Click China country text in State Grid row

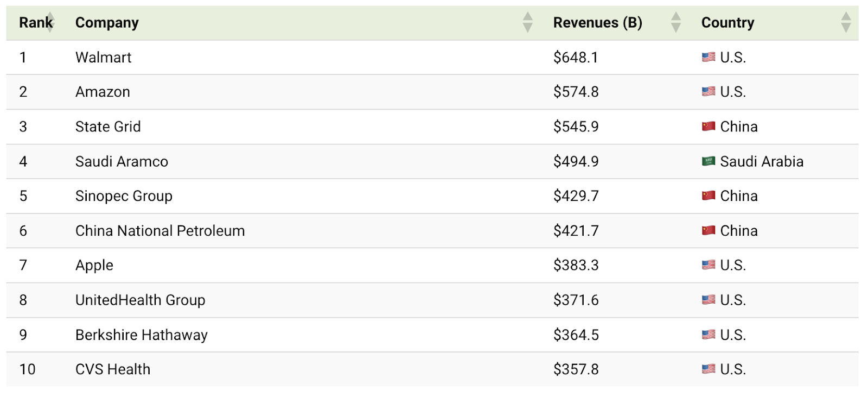coord(739,127)
